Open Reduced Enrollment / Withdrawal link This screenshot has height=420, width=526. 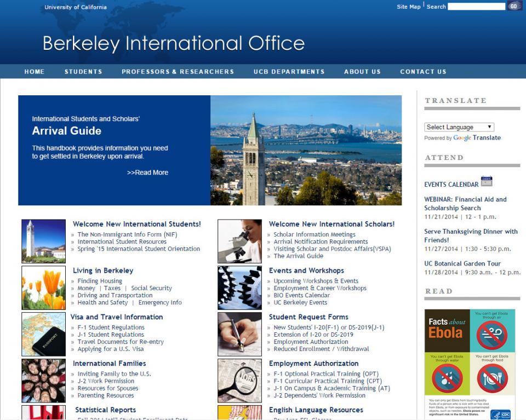(322, 349)
